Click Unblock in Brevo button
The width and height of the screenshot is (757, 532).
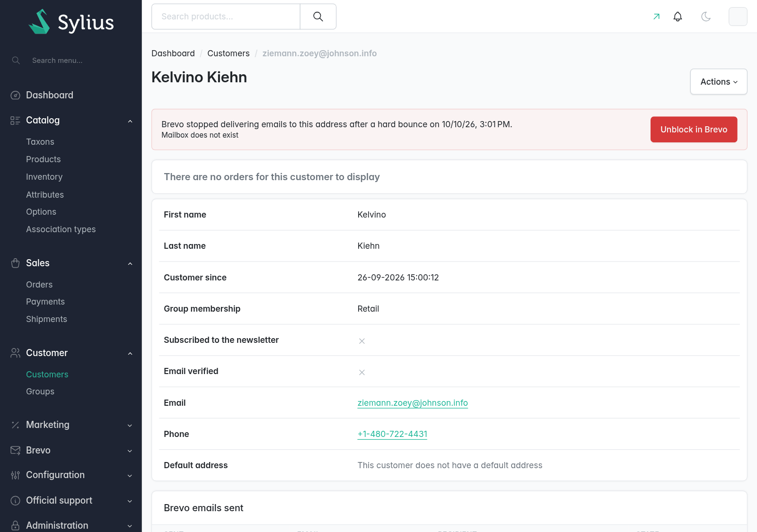694,130
